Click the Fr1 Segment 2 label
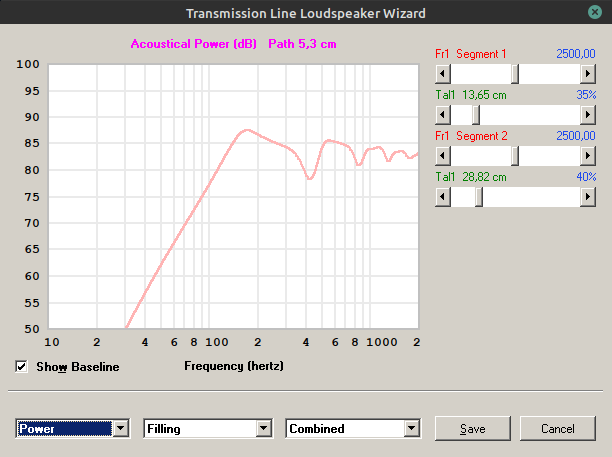This screenshot has height=457, width=612. 471,136
